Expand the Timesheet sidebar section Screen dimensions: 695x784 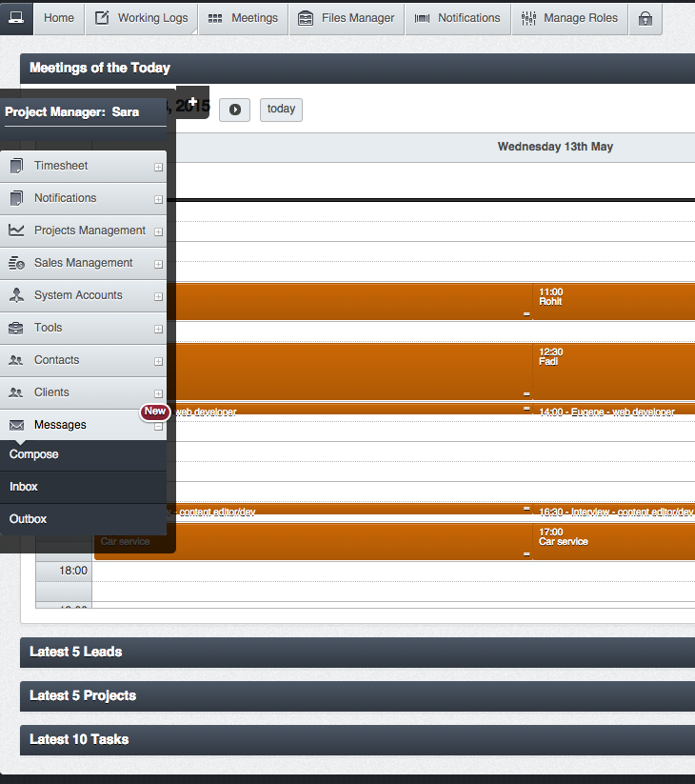158,168
